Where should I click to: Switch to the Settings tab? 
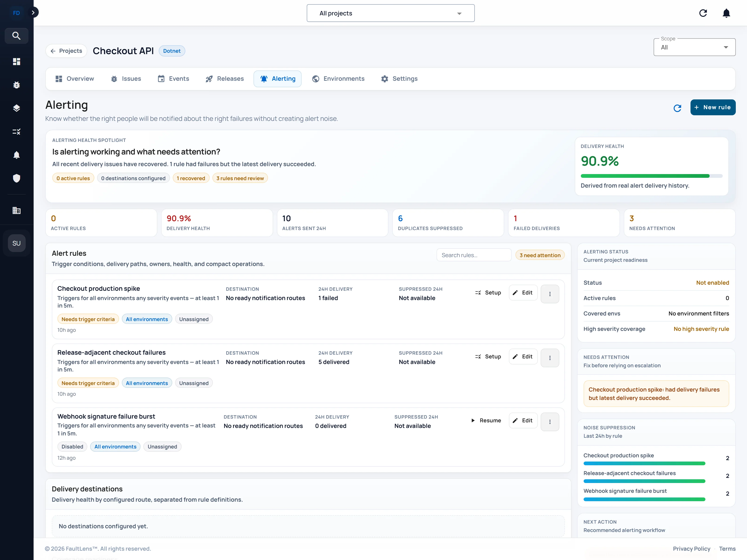pos(399,79)
